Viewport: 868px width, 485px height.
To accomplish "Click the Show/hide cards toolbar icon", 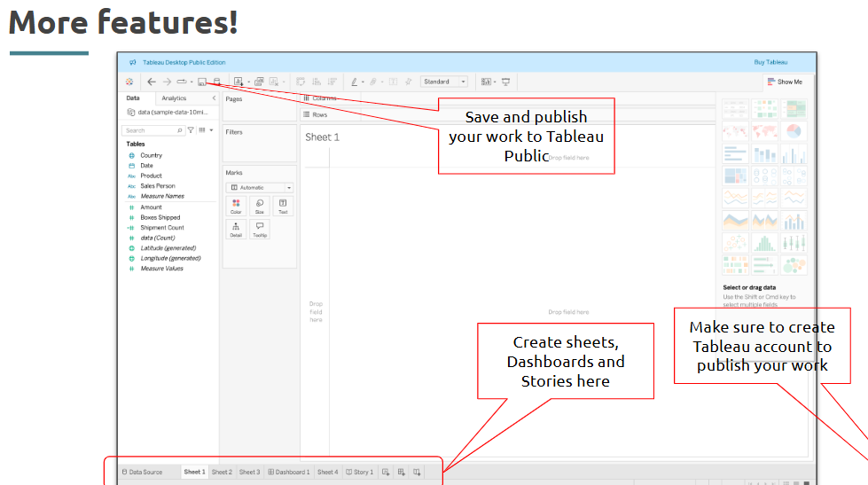I will [x=486, y=82].
